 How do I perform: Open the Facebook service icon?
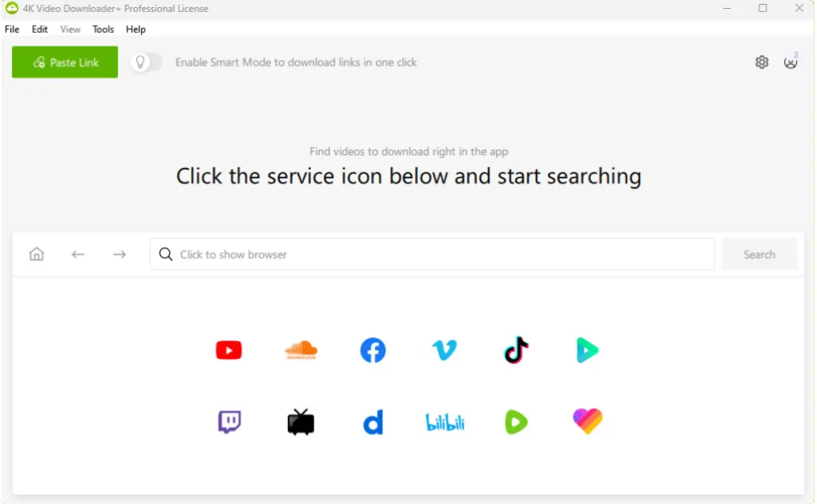(373, 350)
